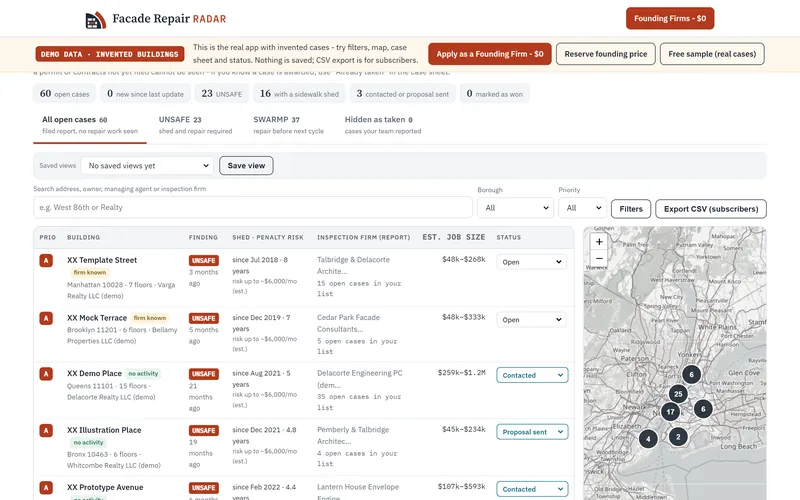Image resolution: width=800 pixels, height=500 pixels.
Task: Click the 'firm known' badge on XX Mock Terrace
Action: pyautogui.click(x=149, y=318)
